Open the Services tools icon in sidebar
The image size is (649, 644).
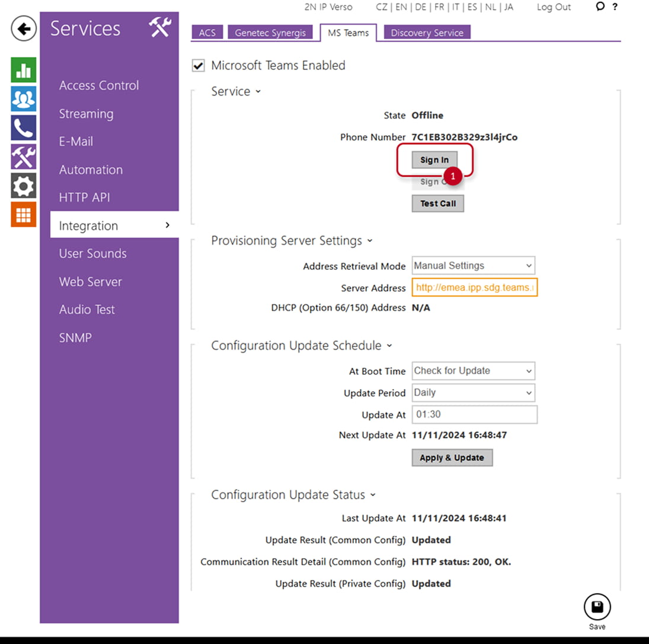pos(24,157)
